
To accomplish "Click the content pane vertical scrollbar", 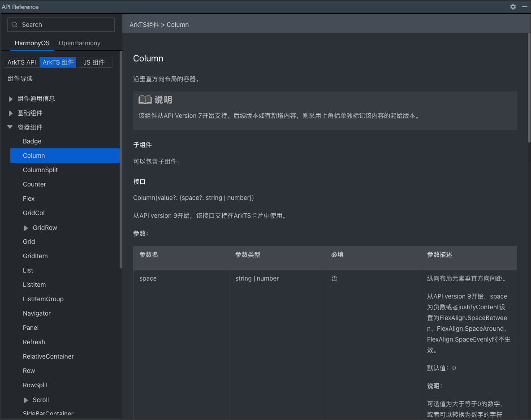I will tap(529, 88).
